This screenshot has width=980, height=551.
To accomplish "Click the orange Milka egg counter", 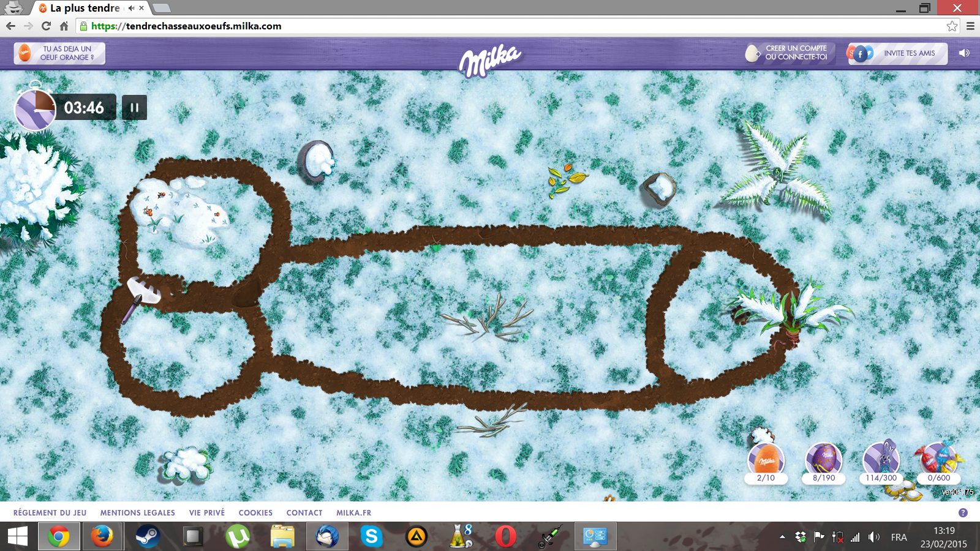I will click(x=766, y=461).
